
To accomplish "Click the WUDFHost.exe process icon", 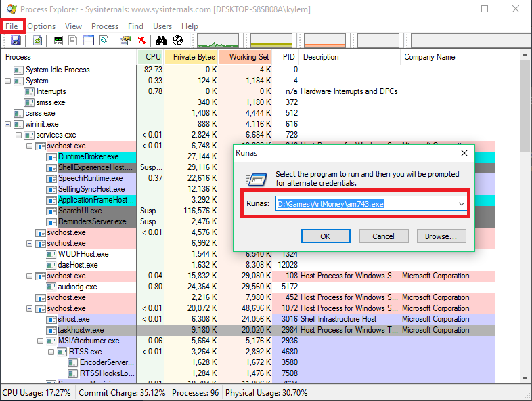I will tap(51, 254).
